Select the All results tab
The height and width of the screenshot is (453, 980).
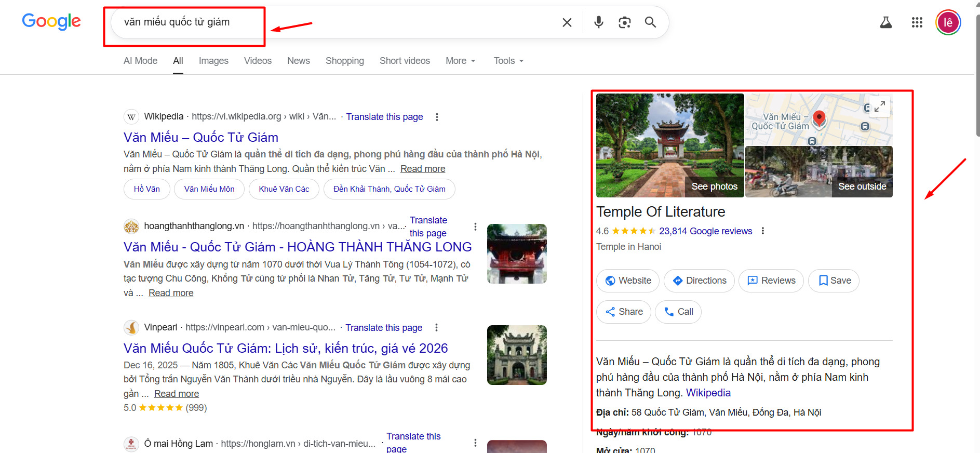pos(178,61)
